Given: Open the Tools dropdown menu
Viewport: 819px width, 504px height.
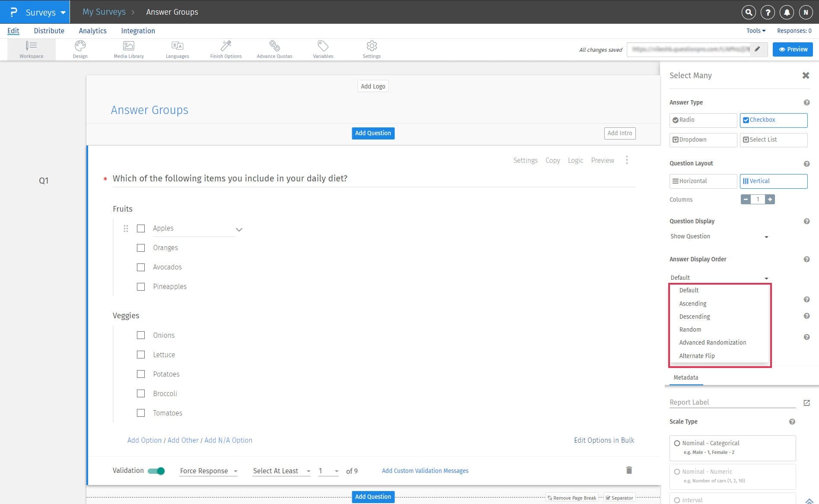Looking at the screenshot, I should 756,31.
